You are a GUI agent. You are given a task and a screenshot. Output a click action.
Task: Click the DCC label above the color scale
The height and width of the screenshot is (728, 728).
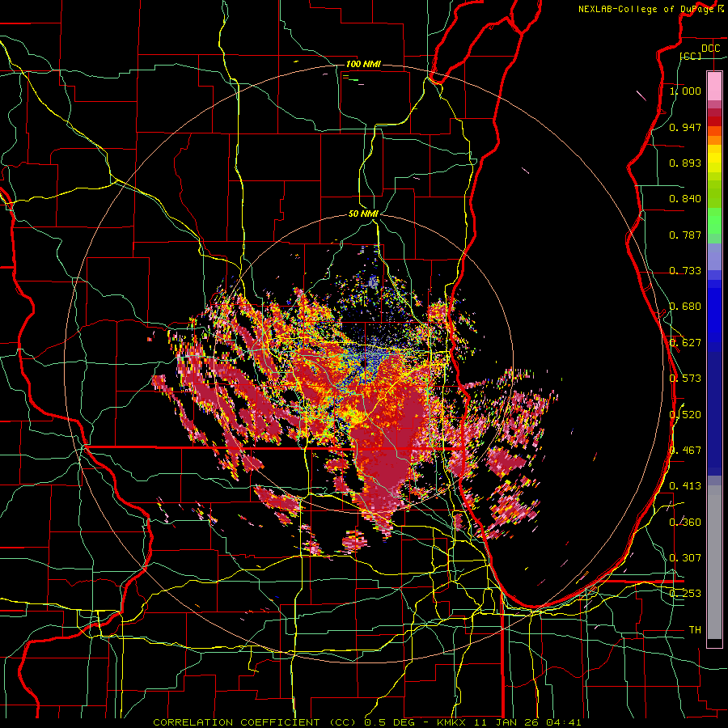(710, 48)
